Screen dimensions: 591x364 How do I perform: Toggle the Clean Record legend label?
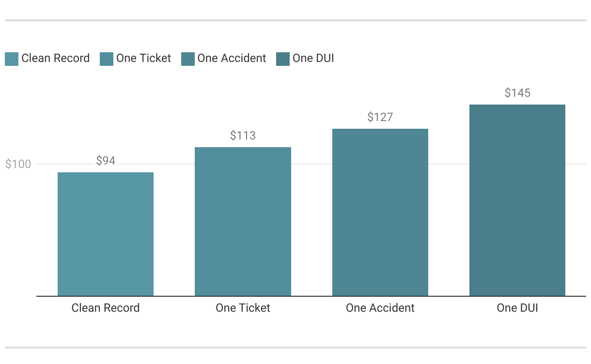coord(56,59)
